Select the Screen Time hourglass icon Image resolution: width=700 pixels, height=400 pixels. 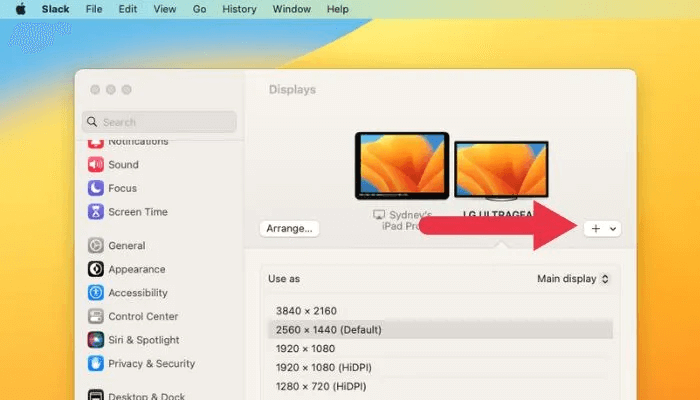tap(96, 212)
